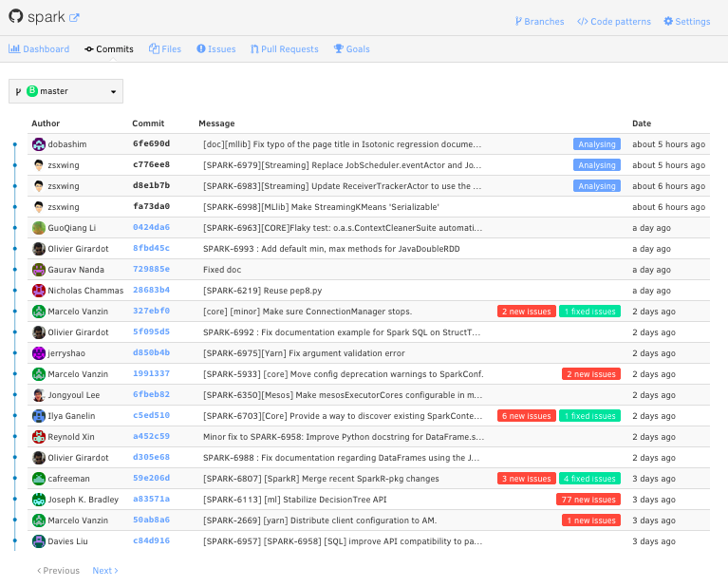728x587 pixels.
Task: Click the Author column header
Action: (x=46, y=123)
